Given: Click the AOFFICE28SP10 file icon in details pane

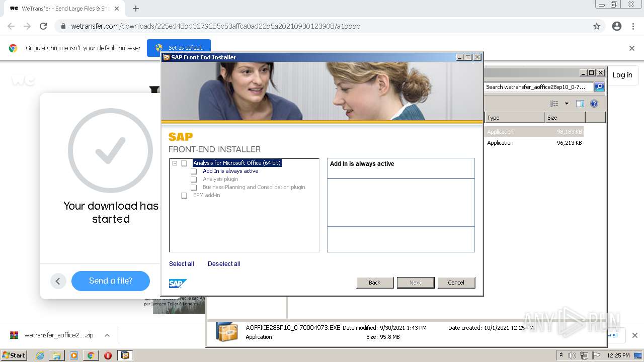Looking at the screenshot, I should 227,332.
